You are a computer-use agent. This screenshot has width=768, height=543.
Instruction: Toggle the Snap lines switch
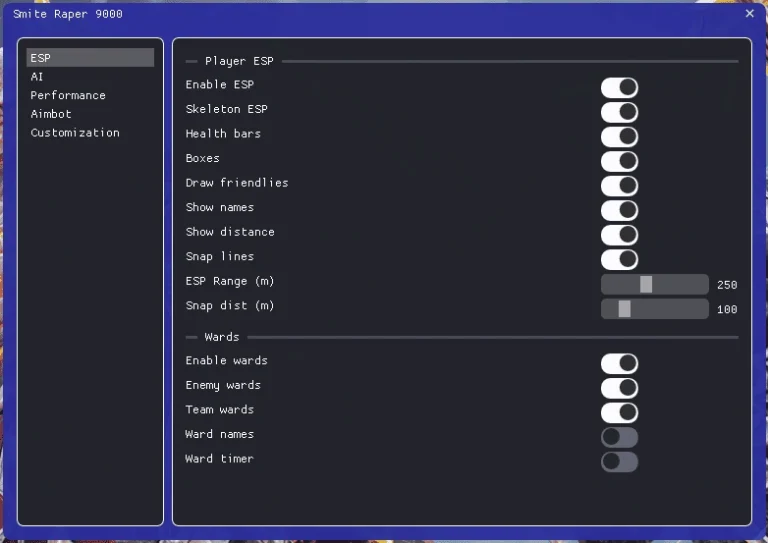(620, 259)
